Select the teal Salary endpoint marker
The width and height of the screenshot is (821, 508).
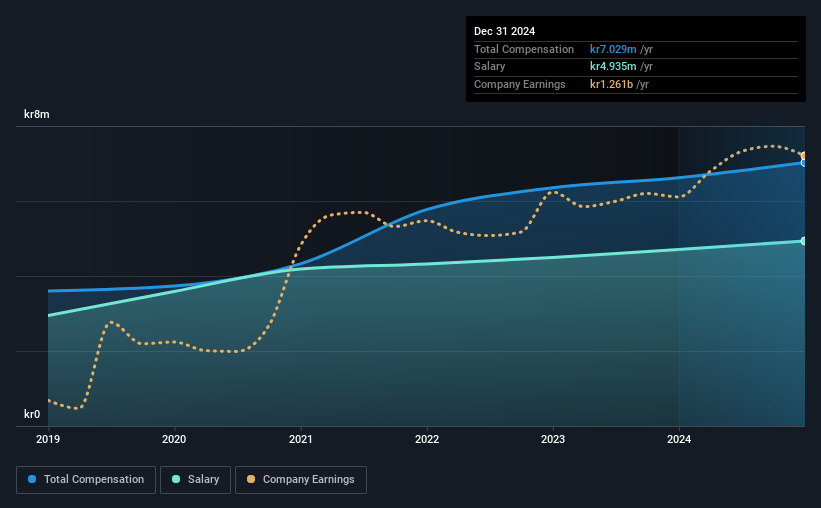(804, 241)
